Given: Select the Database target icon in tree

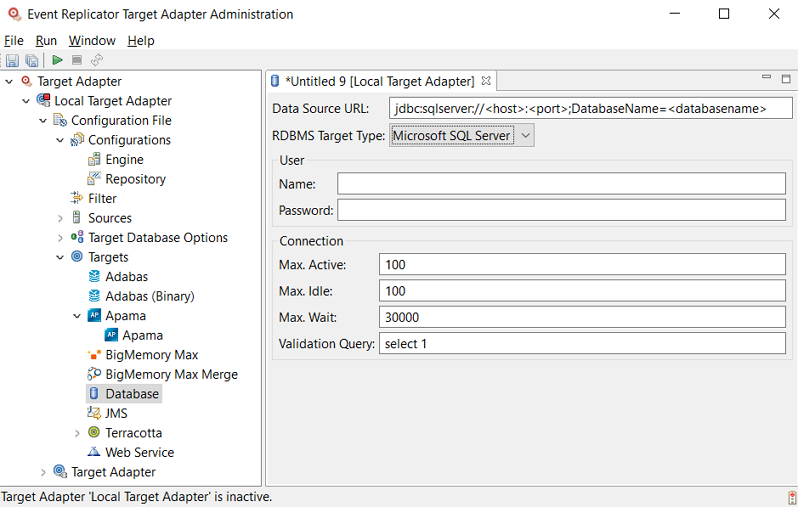Looking at the screenshot, I should point(94,394).
